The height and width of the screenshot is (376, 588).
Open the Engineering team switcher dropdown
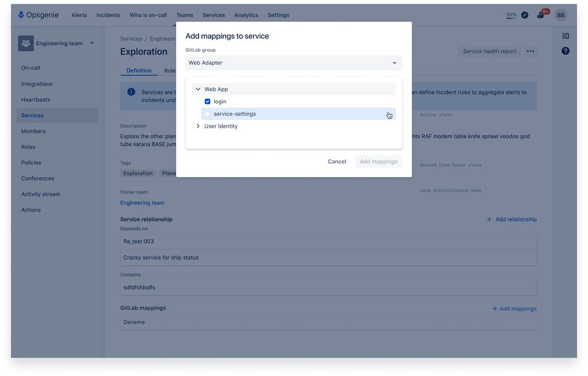point(91,43)
